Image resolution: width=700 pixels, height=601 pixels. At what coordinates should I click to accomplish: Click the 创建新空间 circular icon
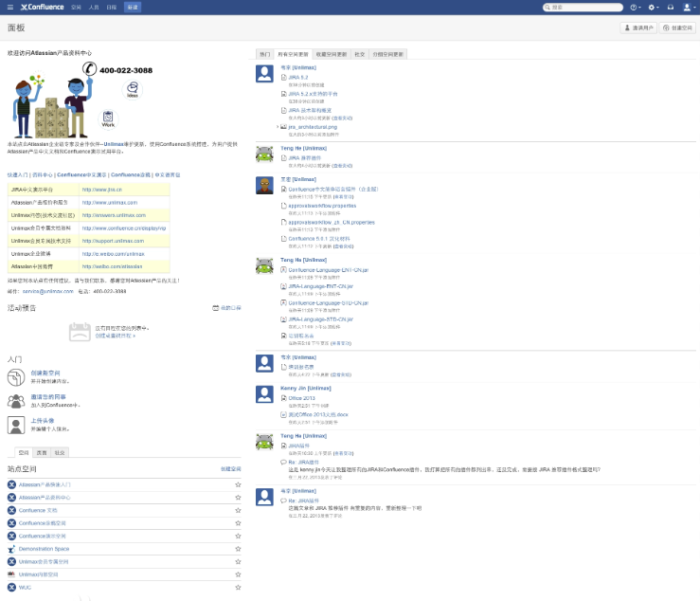click(x=16, y=377)
